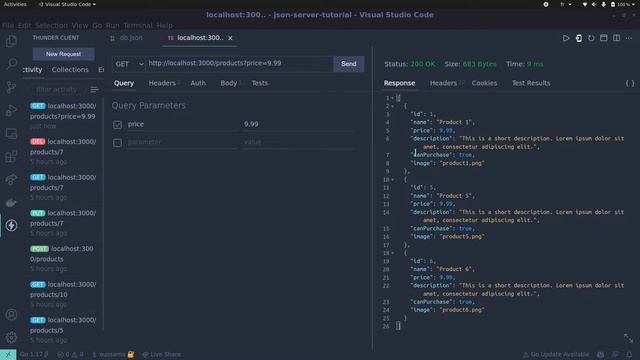Open the Help menu
This screenshot has width=640, height=360.
pyautogui.click(x=164, y=25)
